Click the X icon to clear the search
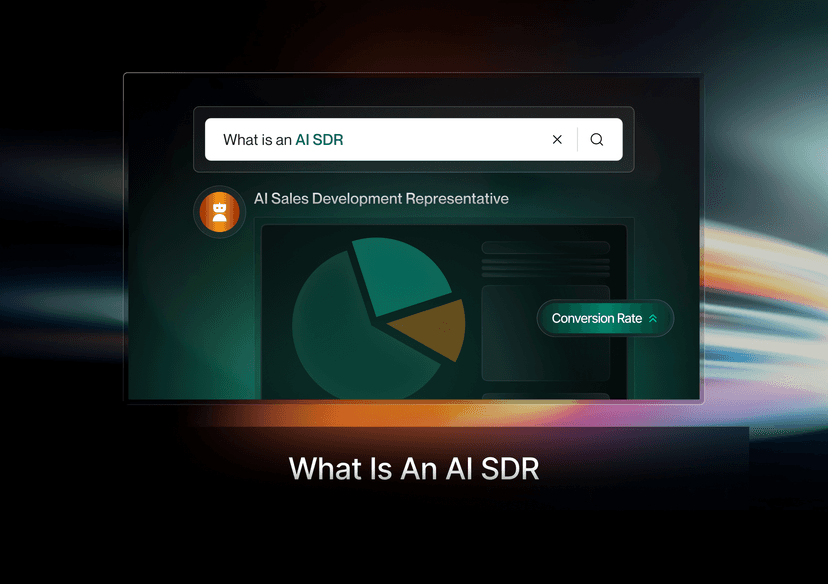828x584 pixels. tap(557, 139)
